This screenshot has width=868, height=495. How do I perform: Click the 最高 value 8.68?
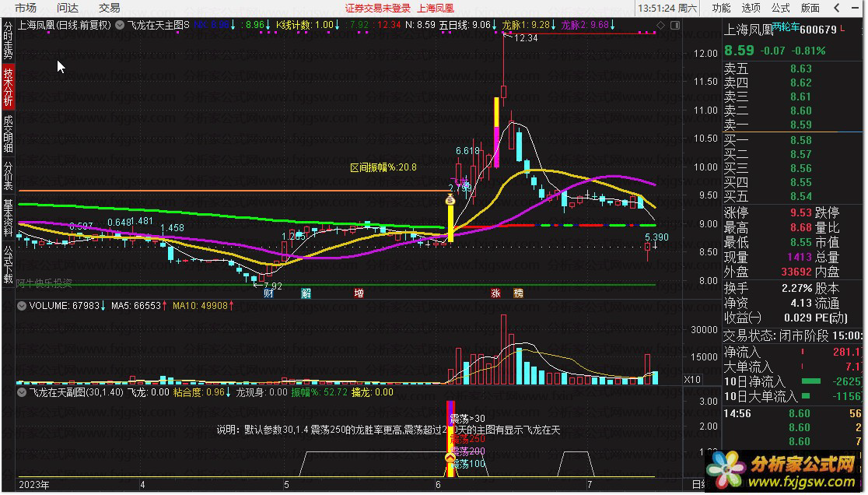click(x=800, y=227)
